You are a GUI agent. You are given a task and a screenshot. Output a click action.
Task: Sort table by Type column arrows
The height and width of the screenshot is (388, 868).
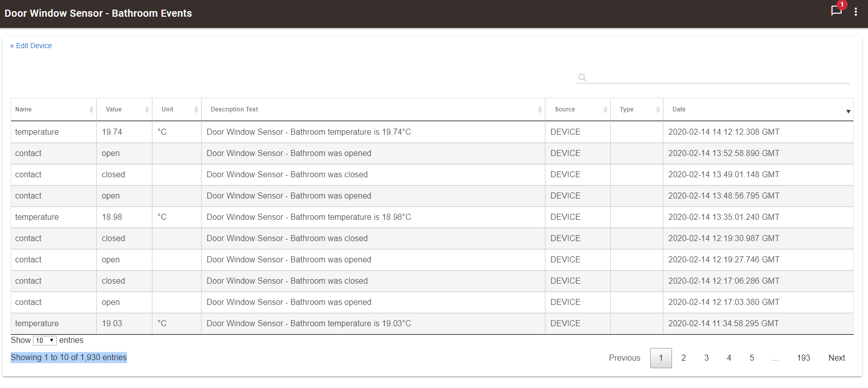[x=658, y=109]
